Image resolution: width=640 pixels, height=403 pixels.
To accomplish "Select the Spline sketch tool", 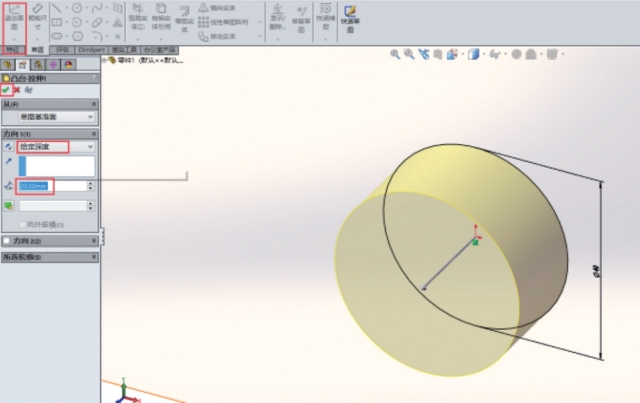I will [97, 8].
